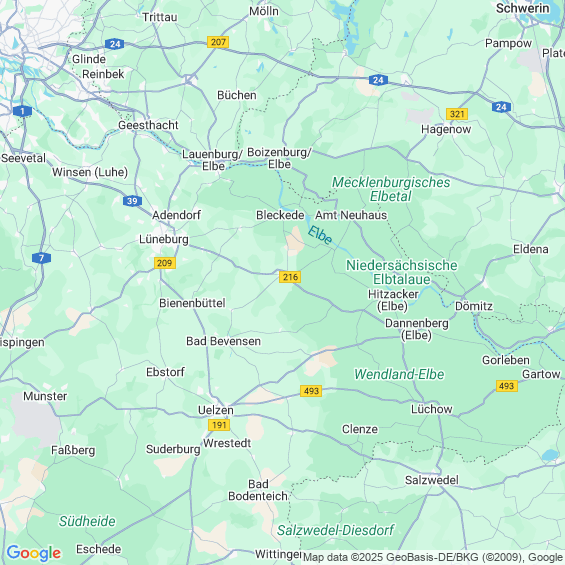Screen dimensions: 565x565
Task: Open the map data copyright notice
Action: tap(434, 557)
